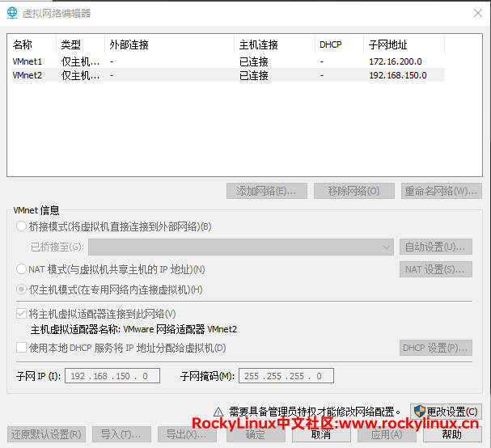Select 仅主机模式 host-only radio button
Screen dimensions: 491x448
(x=22, y=290)
